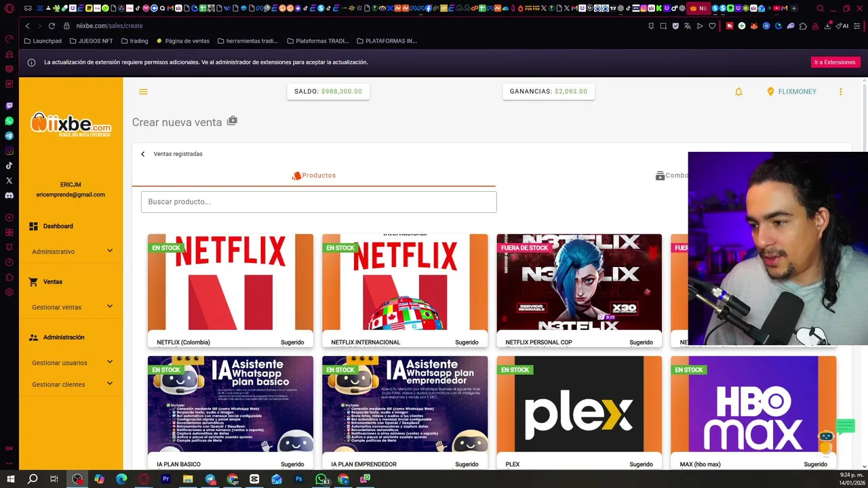Click Sugerido on MAX (hbo max) card

(x=815, y=464)
